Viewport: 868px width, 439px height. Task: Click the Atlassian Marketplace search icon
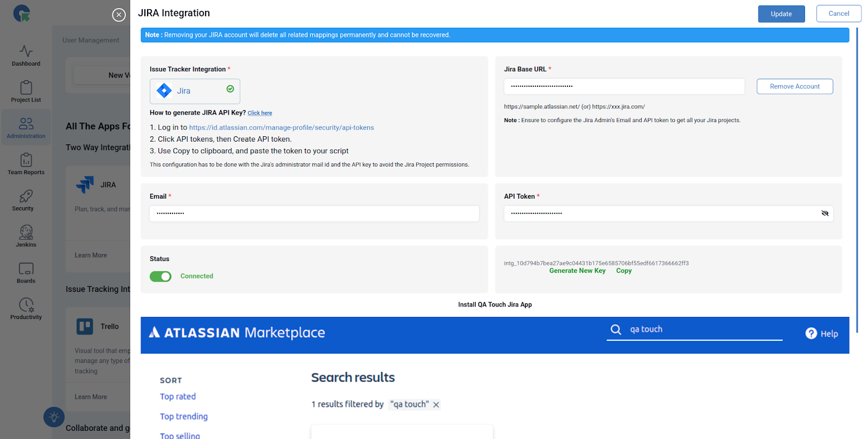616,329
